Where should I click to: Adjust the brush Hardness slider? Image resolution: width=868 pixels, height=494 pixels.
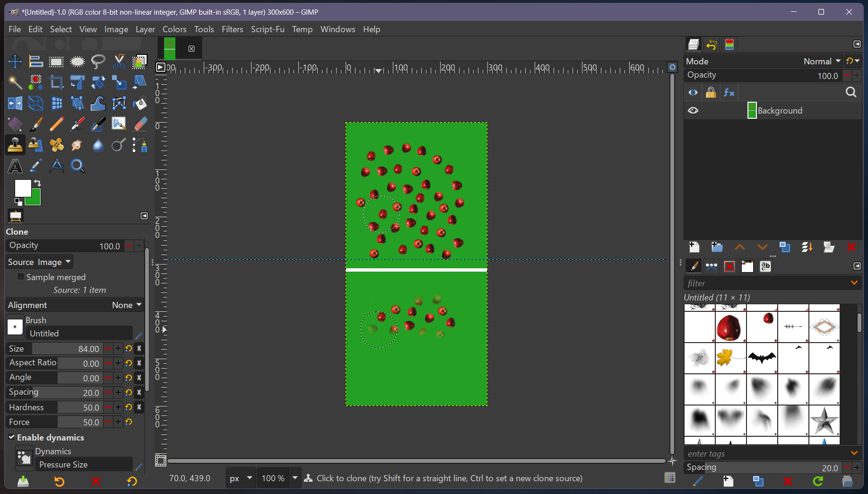click(x=54, y=407)
